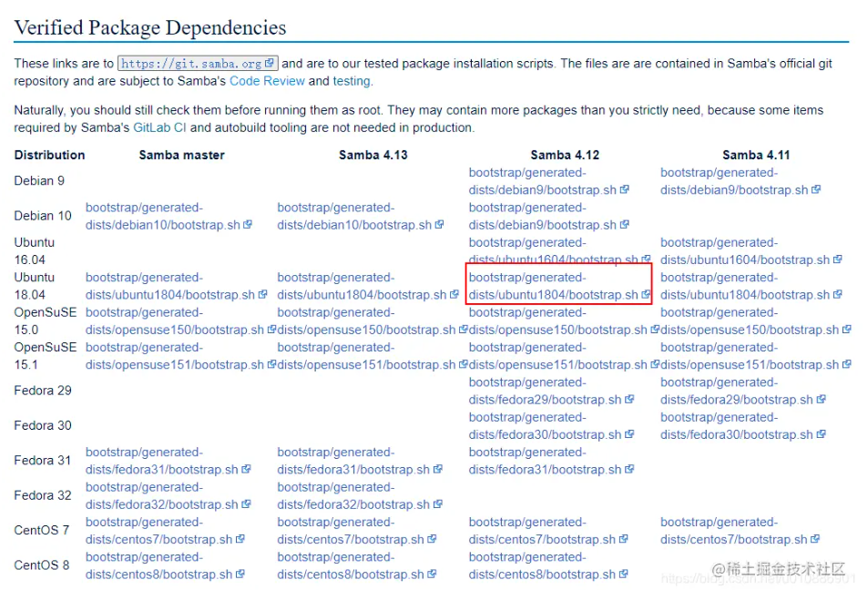Open opensuse151 bootstrap.sh under Samba 4.12

point(564,355)
